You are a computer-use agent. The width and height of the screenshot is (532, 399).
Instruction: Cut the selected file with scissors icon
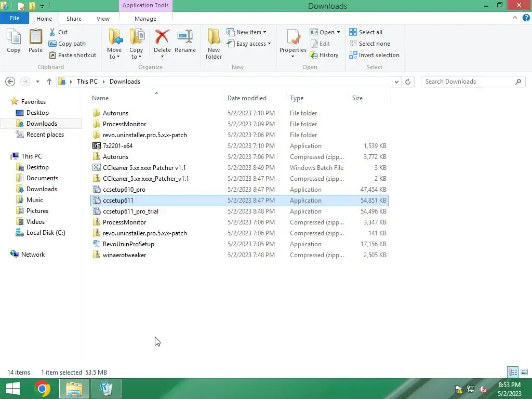pyautogui.click(x=58, y=32)
